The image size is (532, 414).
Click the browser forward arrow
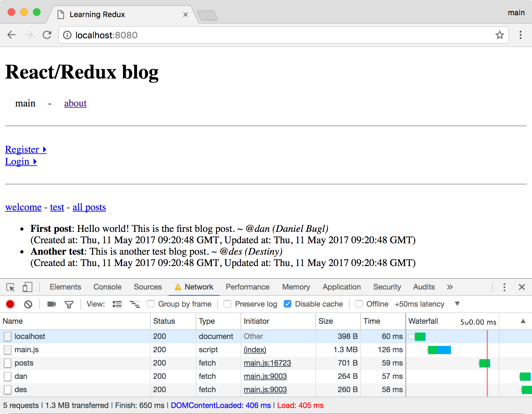29,35
